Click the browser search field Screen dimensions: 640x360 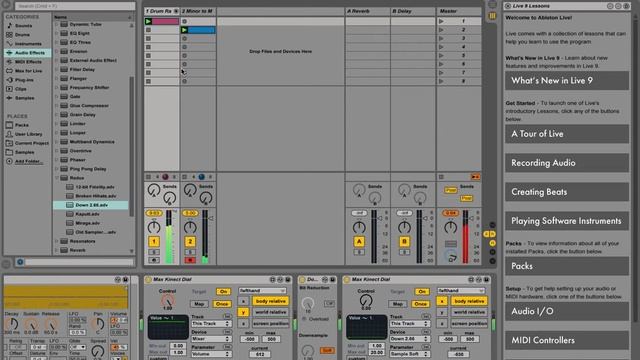(x=75, y=6)
